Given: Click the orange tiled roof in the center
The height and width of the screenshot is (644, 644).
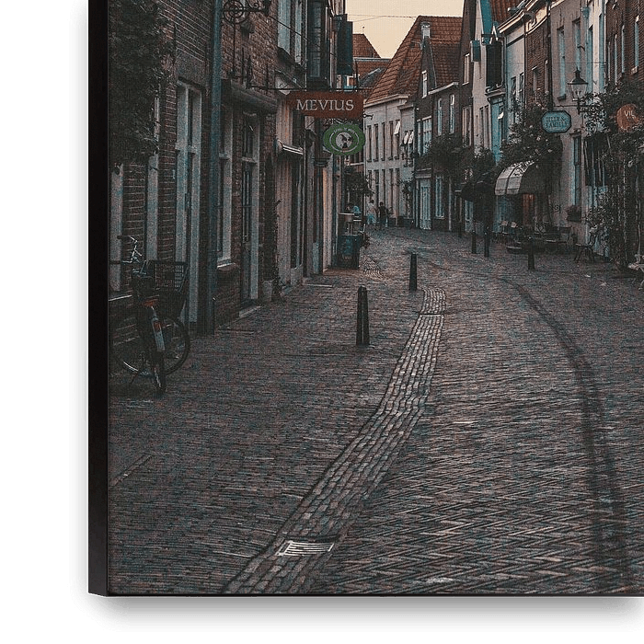Looking at the screenshot, I should [x=403, y=66].
